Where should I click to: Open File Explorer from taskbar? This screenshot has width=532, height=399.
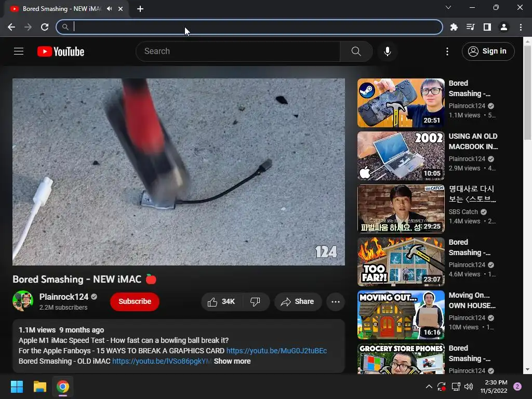click(x=39, y=387)
